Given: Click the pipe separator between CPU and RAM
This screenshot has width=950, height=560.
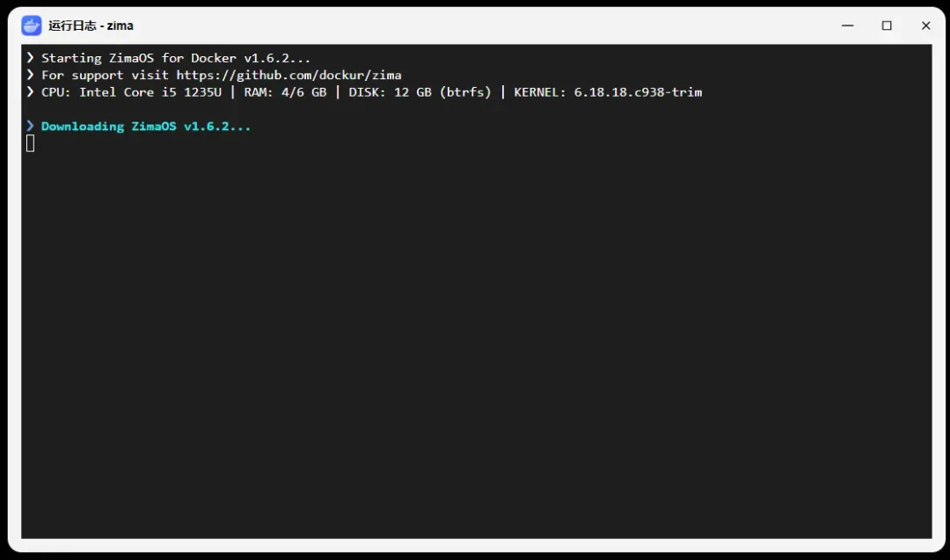Looking at the screenshot, I should [x=232, y=92].
